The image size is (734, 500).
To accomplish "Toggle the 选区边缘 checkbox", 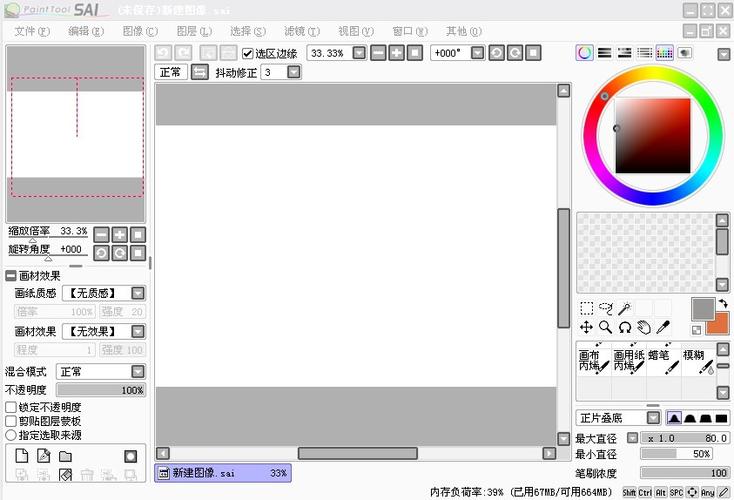I will pos(248,53).
